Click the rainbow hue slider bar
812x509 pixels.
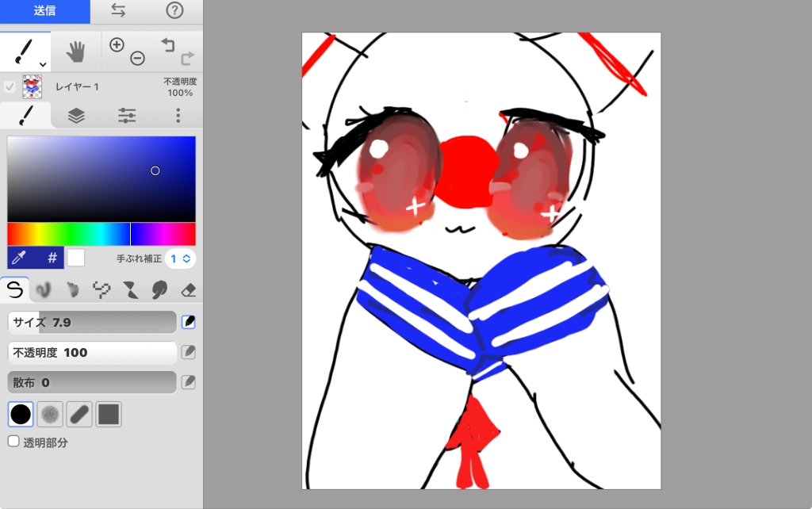tap(101, 234)
